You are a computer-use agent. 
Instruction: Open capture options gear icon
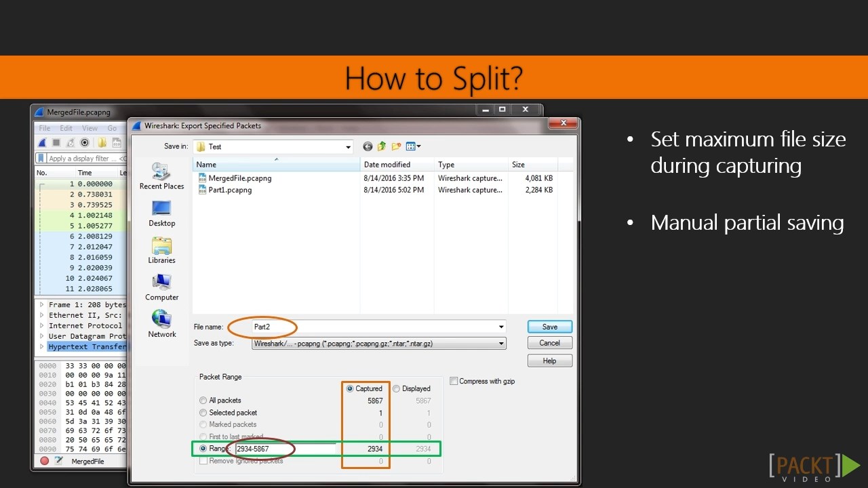pyautogui.click(x=85, y=142)
